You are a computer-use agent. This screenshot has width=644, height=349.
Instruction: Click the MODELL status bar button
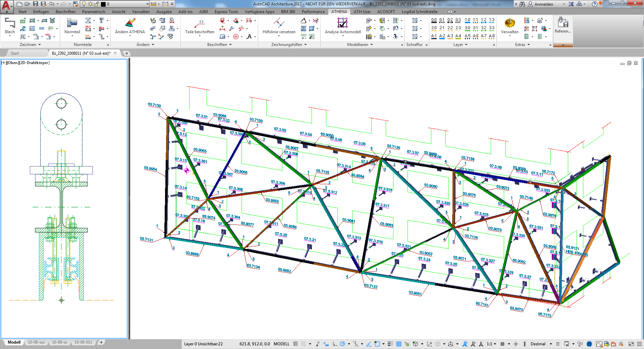pyautogui.click(x=281, y=344)
